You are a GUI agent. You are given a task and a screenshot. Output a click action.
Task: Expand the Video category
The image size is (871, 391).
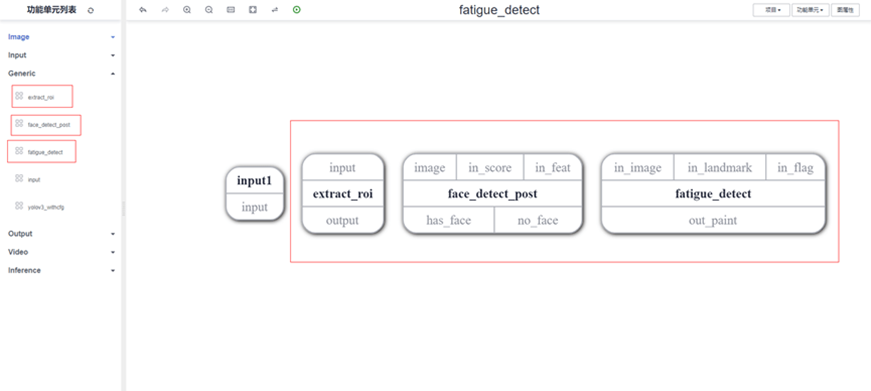(x=113, y=252)
